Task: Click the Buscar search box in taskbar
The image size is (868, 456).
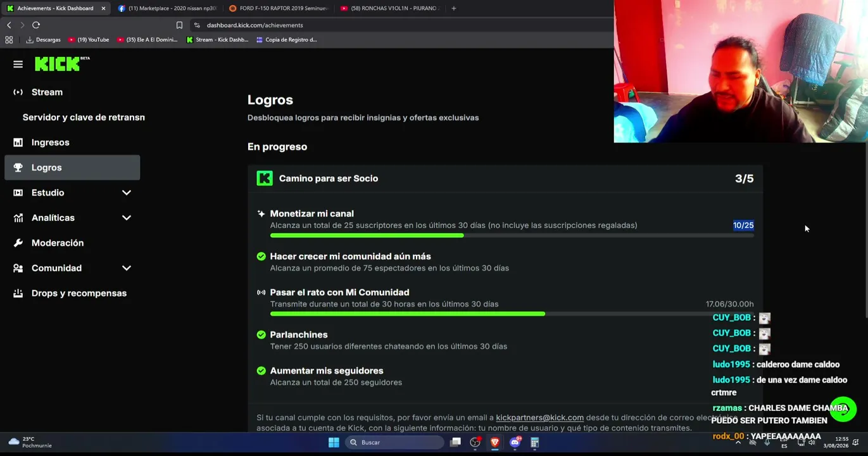Action: point(394,443)
